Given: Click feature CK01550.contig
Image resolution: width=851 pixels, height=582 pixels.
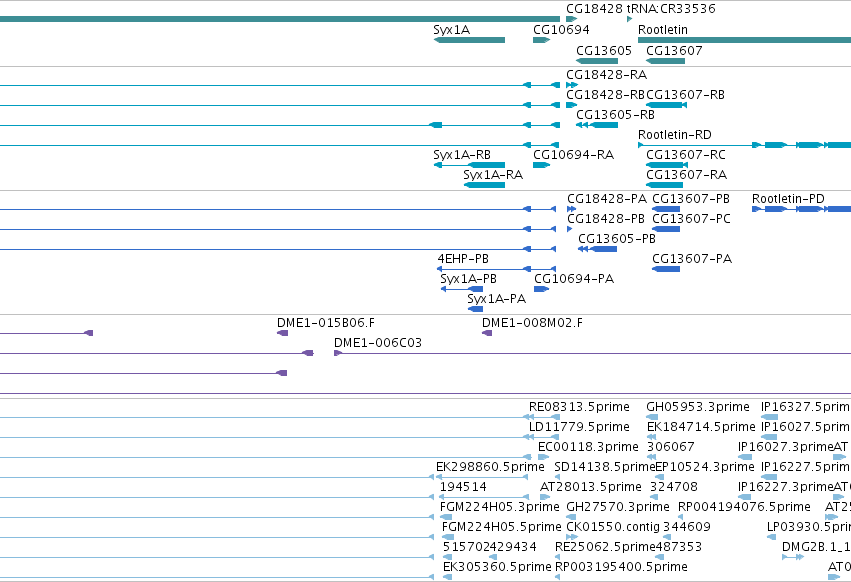Looking at the screenshot, I should point(613,528).
